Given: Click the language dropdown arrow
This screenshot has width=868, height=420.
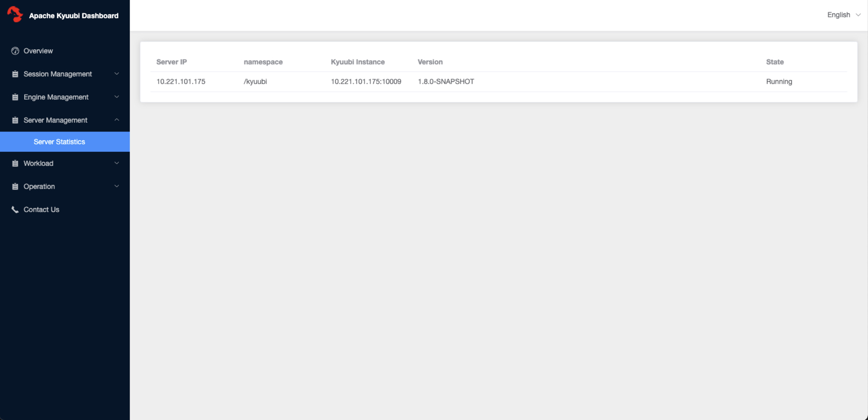Looking at the screenshot, I should click(858, 15).
